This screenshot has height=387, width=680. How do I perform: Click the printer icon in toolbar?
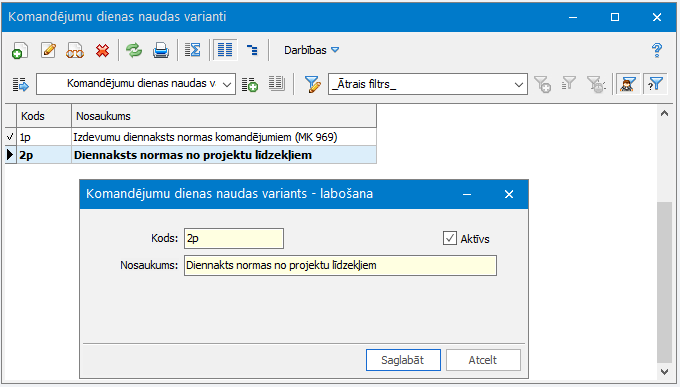pos(161,50)
